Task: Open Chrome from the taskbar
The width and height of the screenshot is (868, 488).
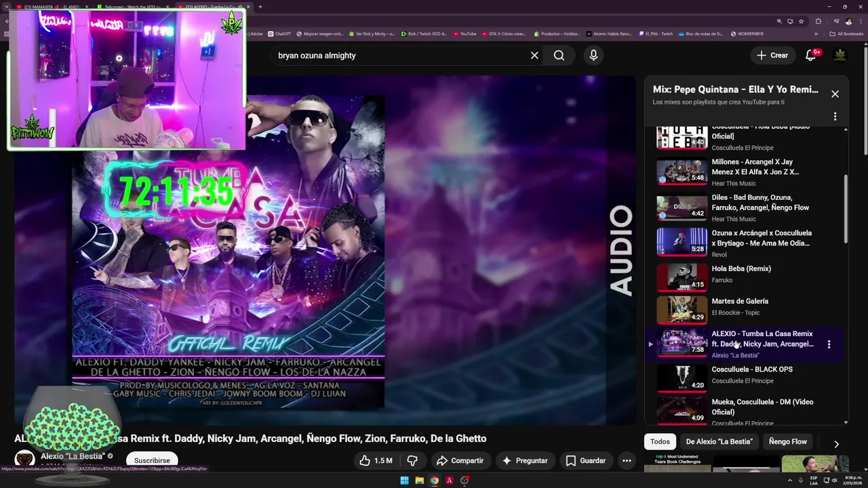Action: click(434, 481)
